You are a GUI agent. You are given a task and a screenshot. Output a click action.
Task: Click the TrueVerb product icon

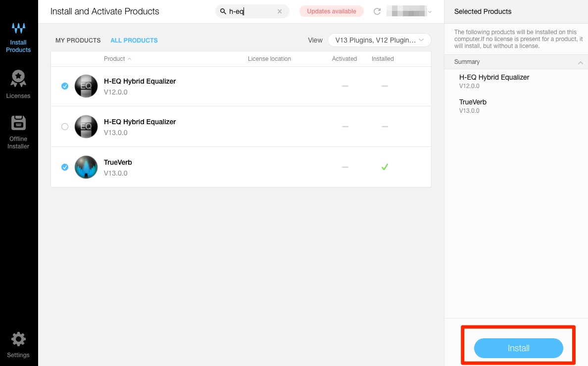[x=86, y=167]
